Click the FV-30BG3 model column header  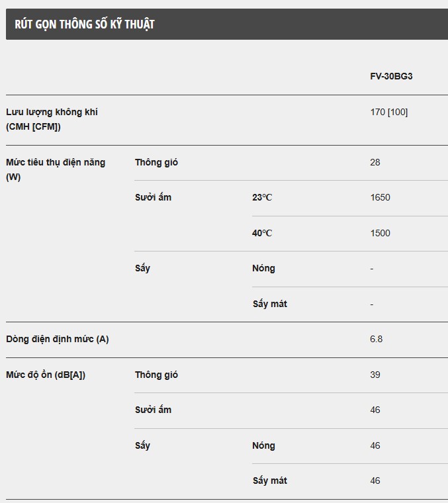[391, 76]
